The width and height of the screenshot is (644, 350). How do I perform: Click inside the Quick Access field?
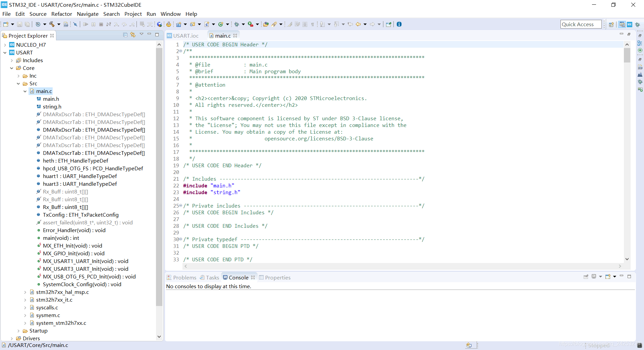coord(581,24)
